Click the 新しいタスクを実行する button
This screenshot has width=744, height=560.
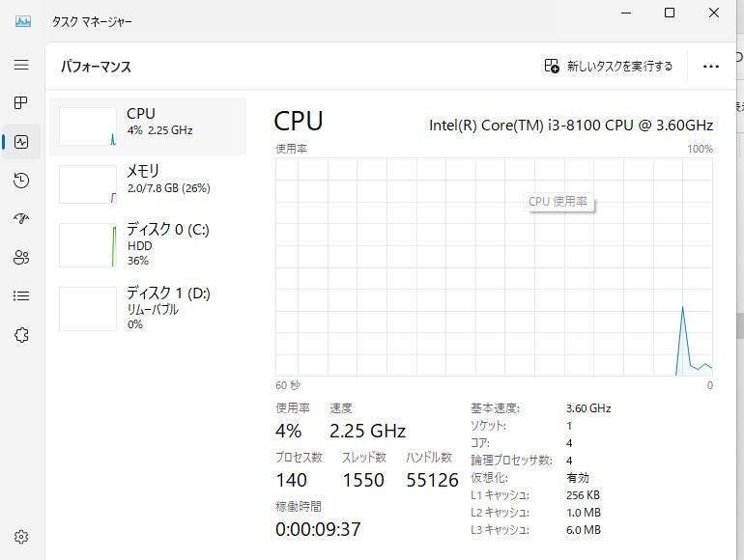pyautogui.click(x=609, y=67)
